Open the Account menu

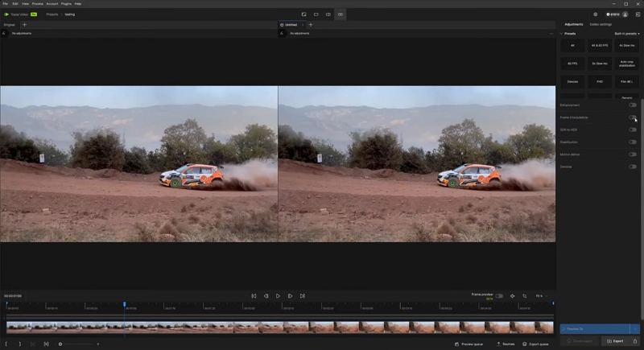pyautogui.click(x=52, y=4)
